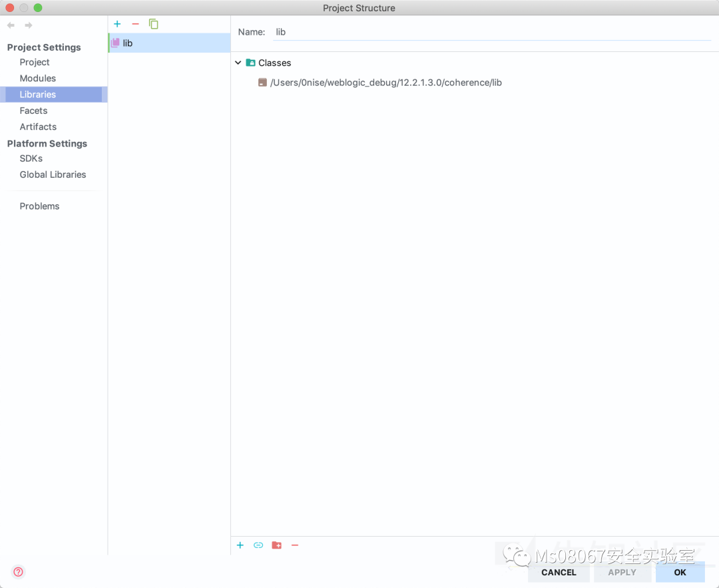Click the forward navigation arrow

pos(29,25)
